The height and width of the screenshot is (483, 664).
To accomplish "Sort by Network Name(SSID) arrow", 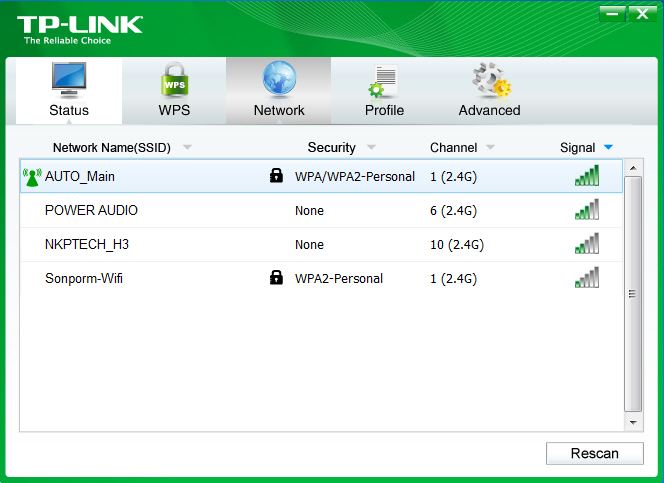I will pos(187,147).
